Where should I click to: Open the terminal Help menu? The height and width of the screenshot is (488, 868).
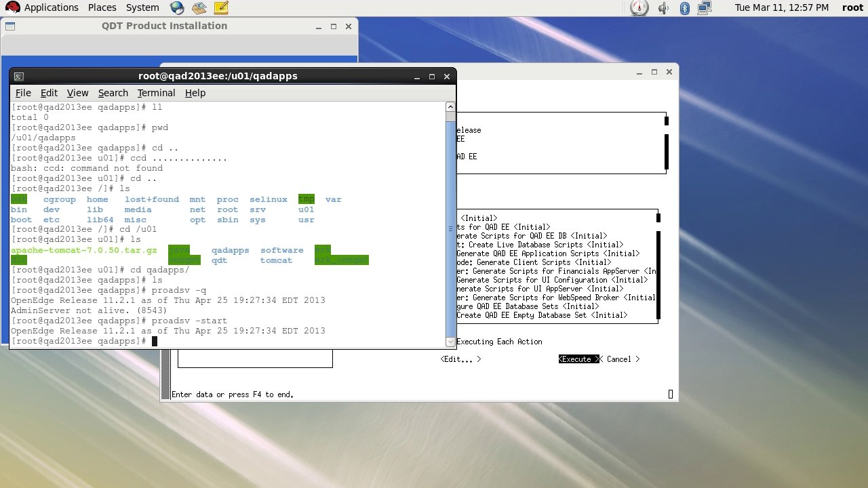point(195,93)
